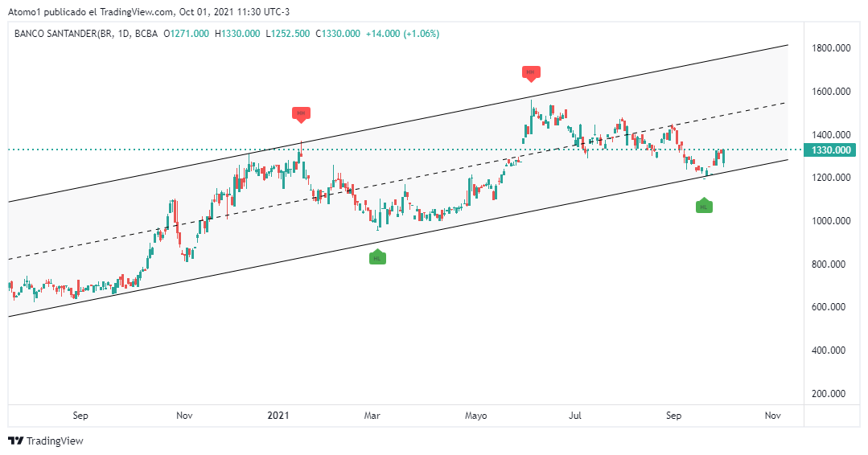
Task: Select the low value L1252.500
Action: tap(288, 33)
